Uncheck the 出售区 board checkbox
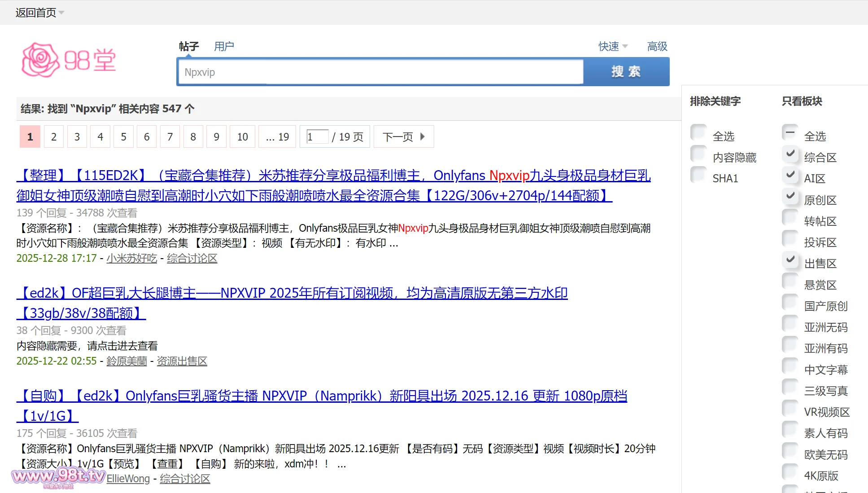Image resolution: width=868 pixels, height=493 pixels. coord(790,260)
